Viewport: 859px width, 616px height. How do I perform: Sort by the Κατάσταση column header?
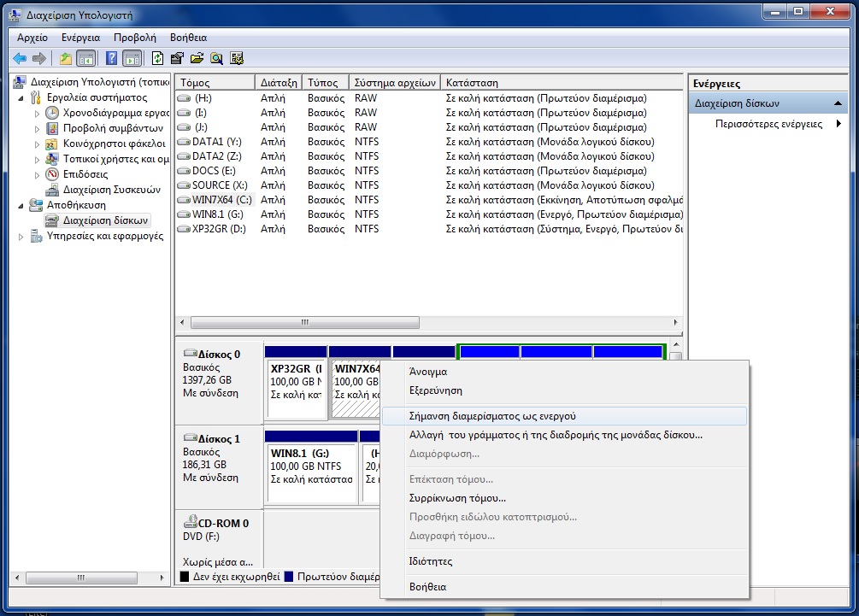point(562,82)
